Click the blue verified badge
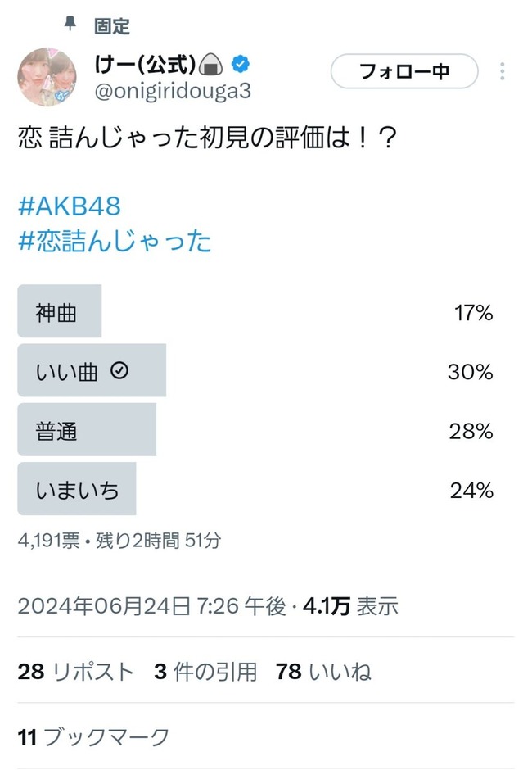The height and width of the screenshot is (770, 532). point(241,65)
